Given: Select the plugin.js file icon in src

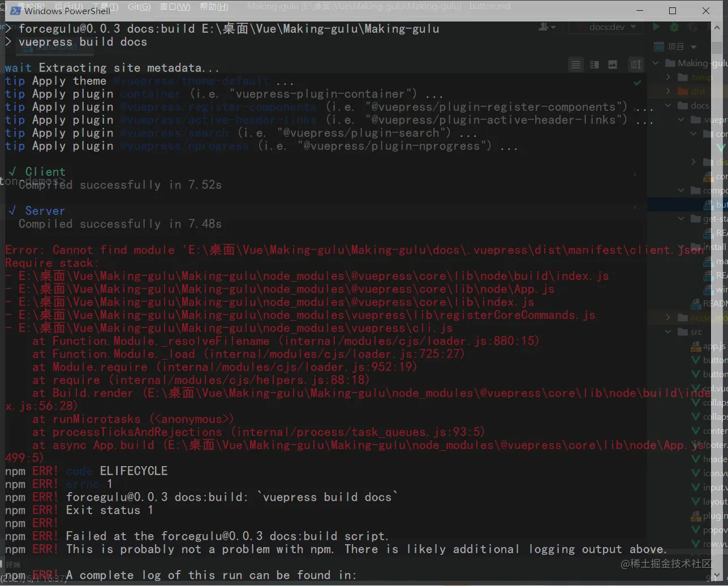Looking at the screenshot, I should 696,516.
